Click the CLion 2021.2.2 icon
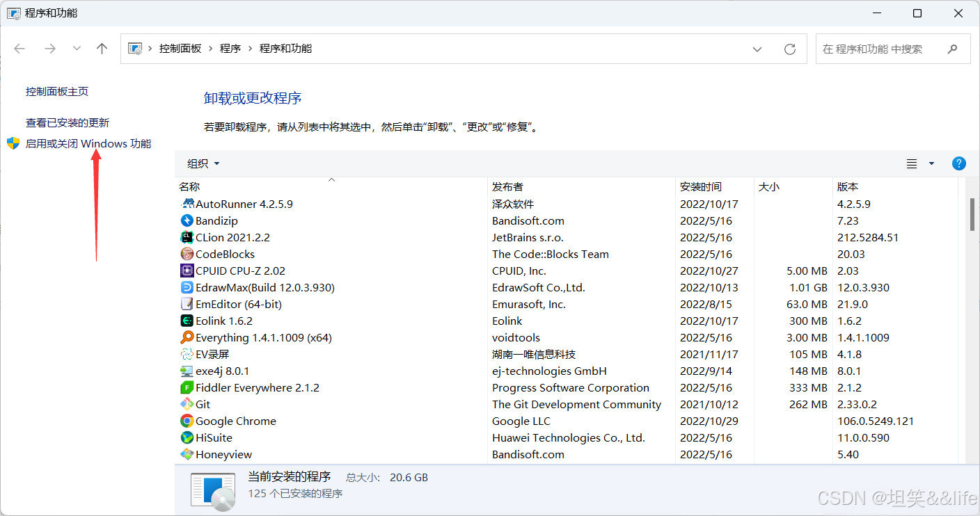This screenshot has width=980, height=516. tap(187, 237)
